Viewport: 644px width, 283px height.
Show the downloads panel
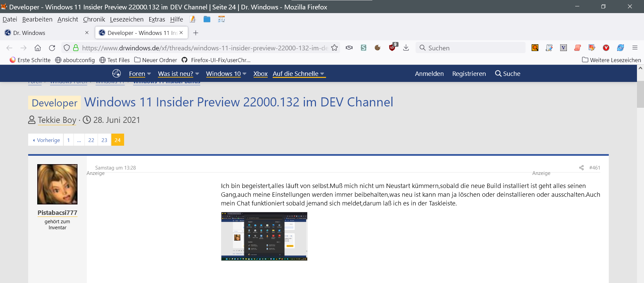[x=406, y=48]
